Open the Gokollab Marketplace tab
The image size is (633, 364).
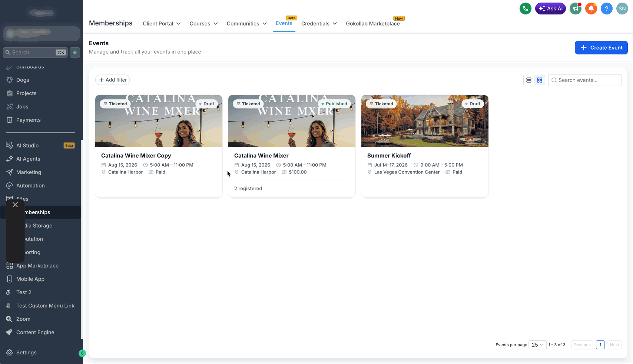373,23
